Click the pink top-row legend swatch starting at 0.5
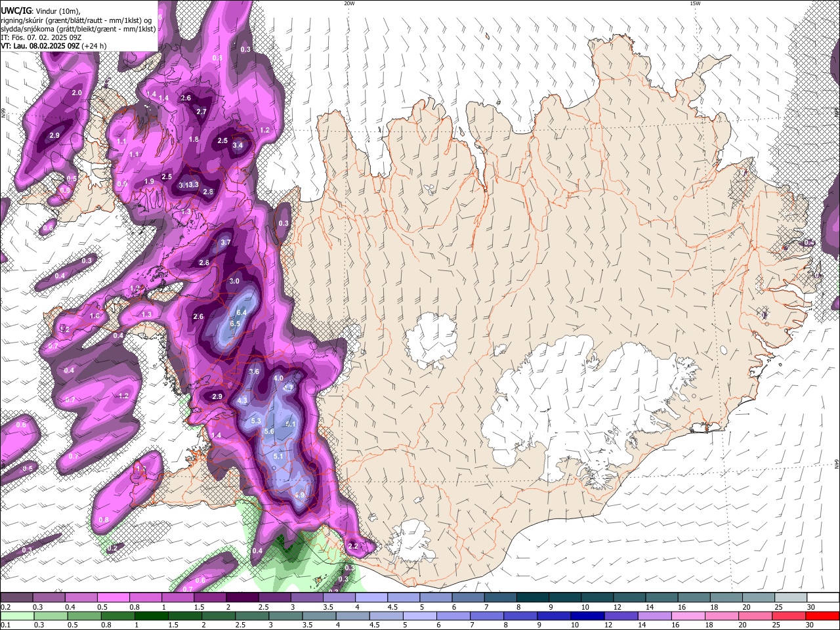The height and width of the screenshot is (630, 840). tap(112, 598)
